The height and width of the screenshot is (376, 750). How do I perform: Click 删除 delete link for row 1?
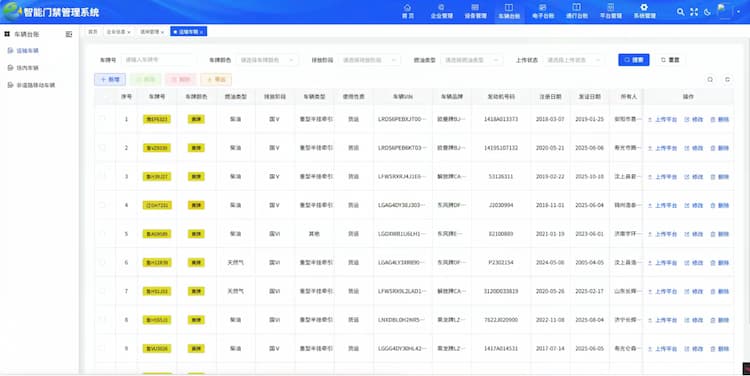[720, 120]
